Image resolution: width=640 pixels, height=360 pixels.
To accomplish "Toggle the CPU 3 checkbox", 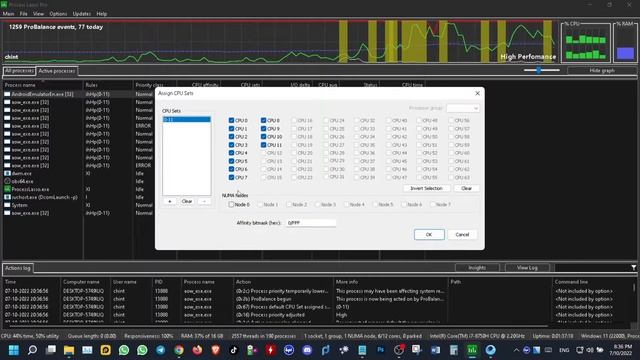I will pyautogui.click(x=231, y=145).
